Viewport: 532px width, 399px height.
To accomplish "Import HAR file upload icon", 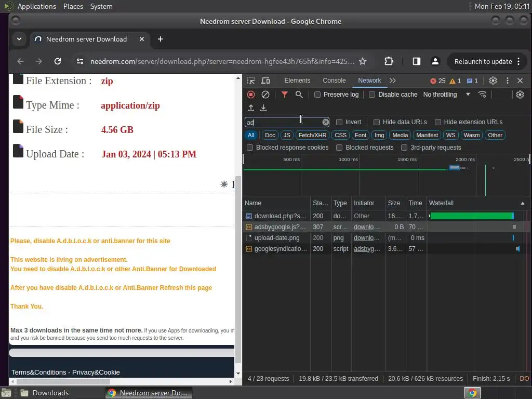I will pos(251,108).
